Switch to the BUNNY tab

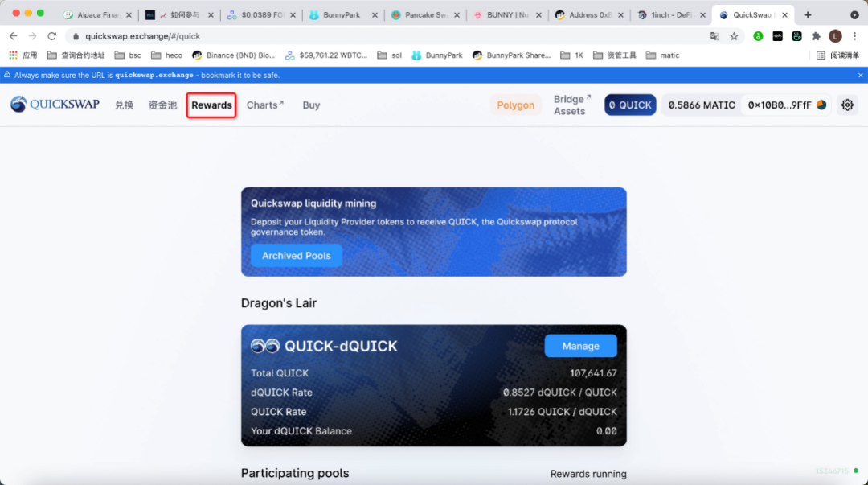(507, 15)
